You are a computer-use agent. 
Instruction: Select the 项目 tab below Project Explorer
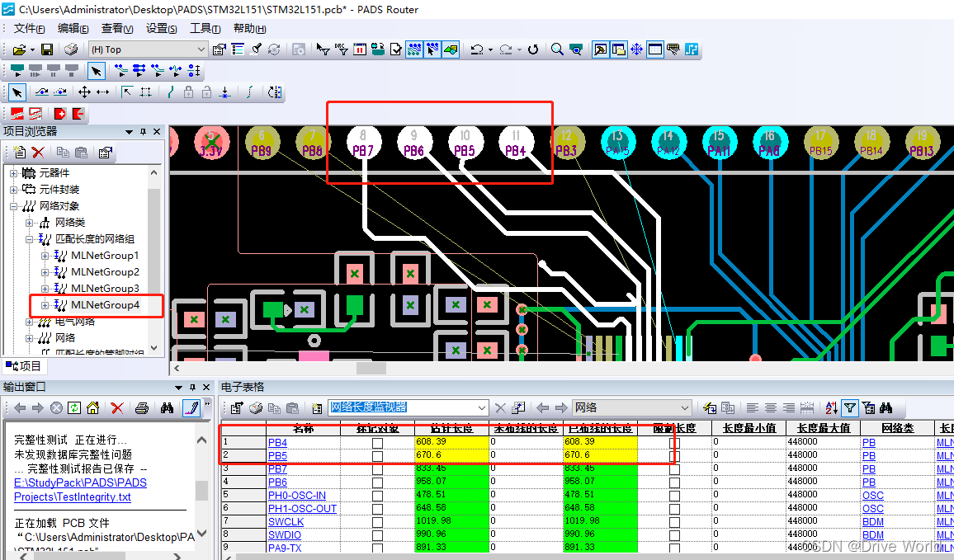pyautogui.click(x=24, y=366)
